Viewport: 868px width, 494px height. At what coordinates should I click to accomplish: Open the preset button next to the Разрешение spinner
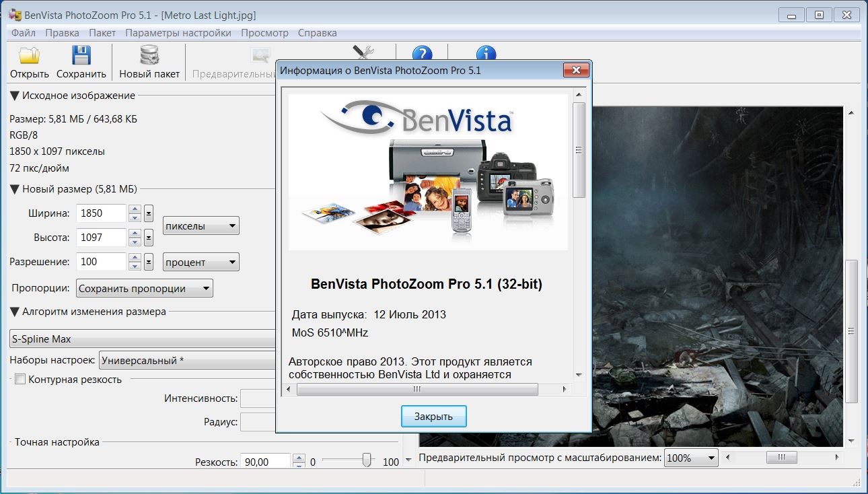[149, 262]
